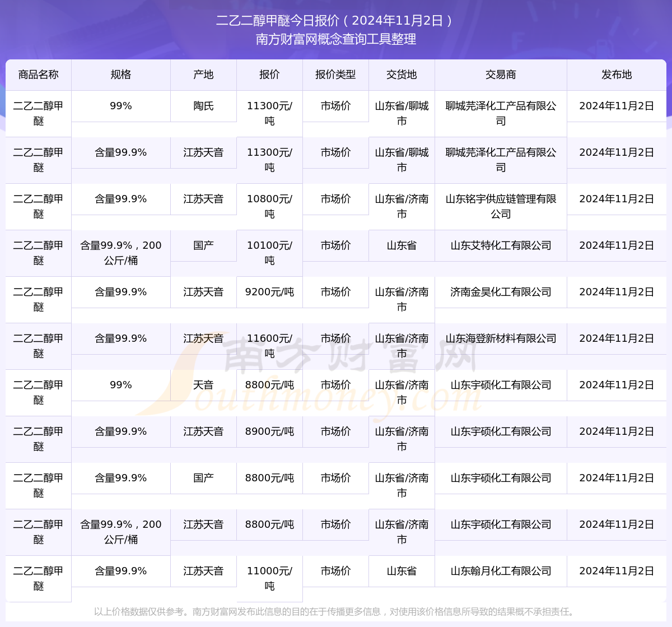The width and height of the screenshot is (672, 627).
Task: Select trader 山东艾特化工有限公司
Action: (x=501, y=245)
